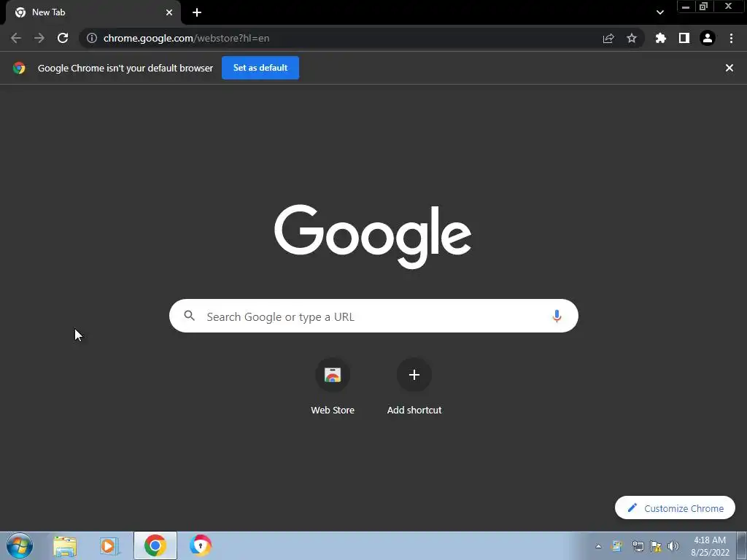
Task: Click the tray icon left of network
Action: [x=617, y=546]
